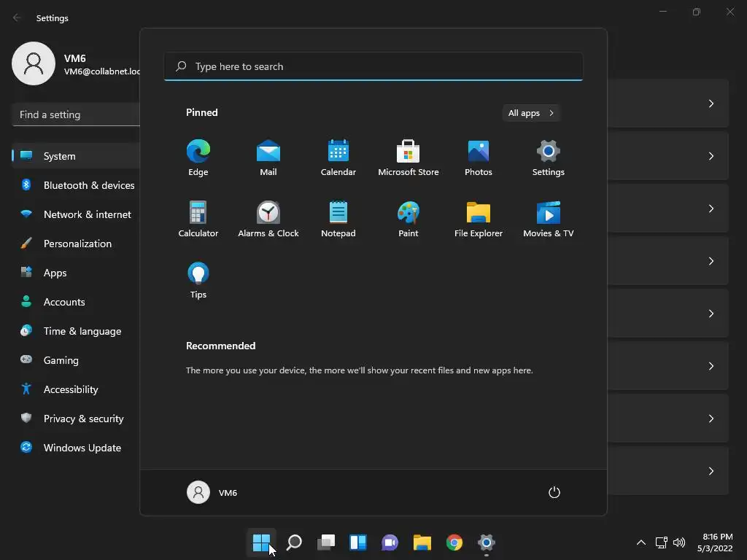
Task: Open Personalization settings
Action: point(75,244)
